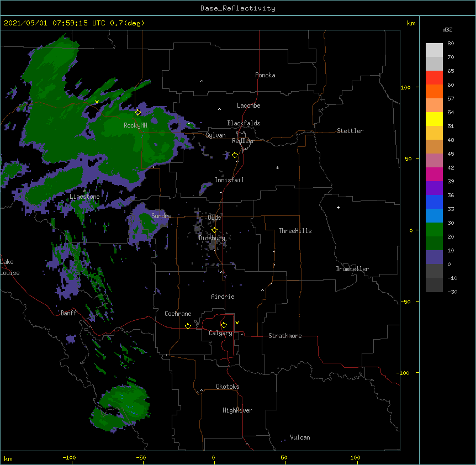Image resolution: width=476 pixels, height=465 pixels.
Task: Click the Lake Louise label
Action: (10, 267)
